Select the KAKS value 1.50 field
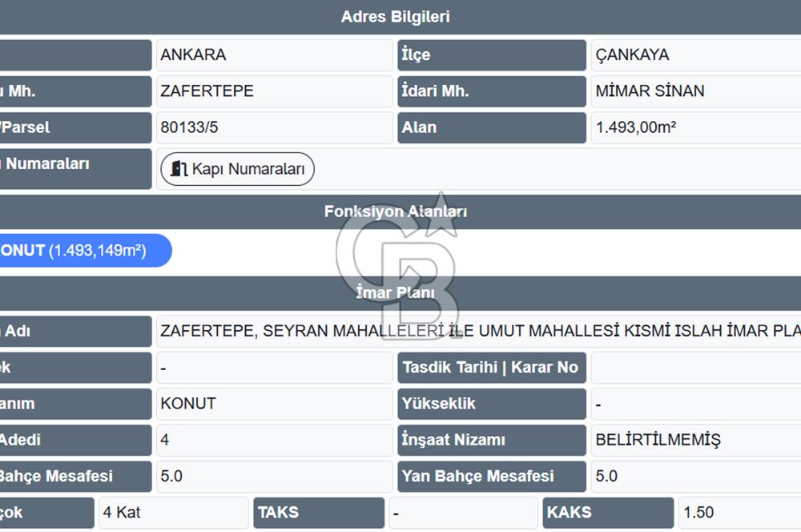801x532 pixels. [x=737, y=512]
